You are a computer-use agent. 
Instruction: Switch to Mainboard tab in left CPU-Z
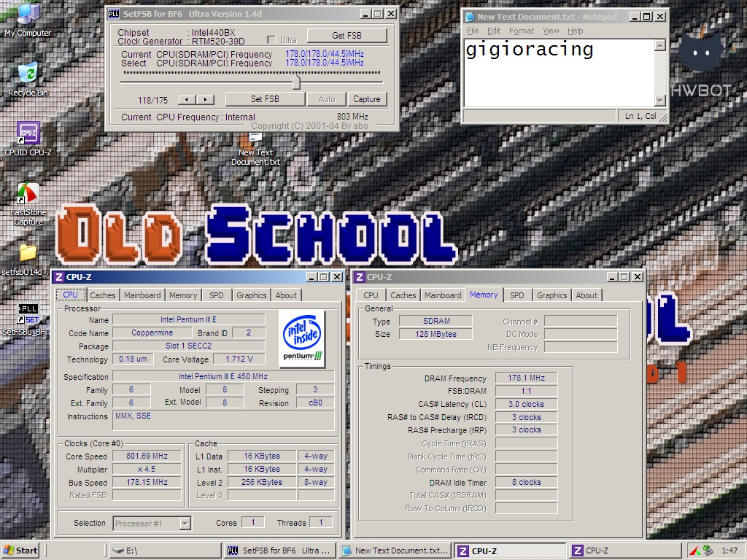pos(142,295)
